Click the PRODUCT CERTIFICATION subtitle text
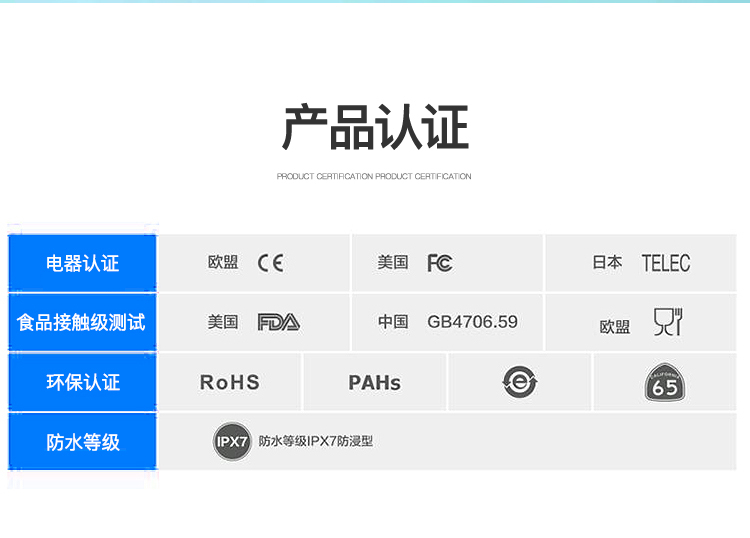The height and width of the screenshot is (538, 750). [374, 176]
